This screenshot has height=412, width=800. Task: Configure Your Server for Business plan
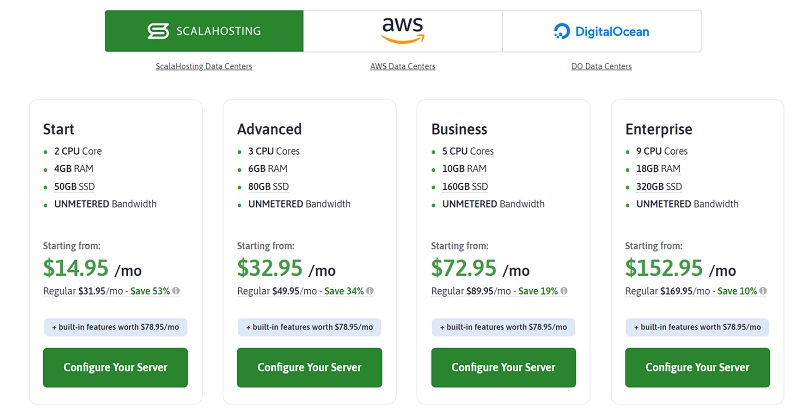click(504, 368)
